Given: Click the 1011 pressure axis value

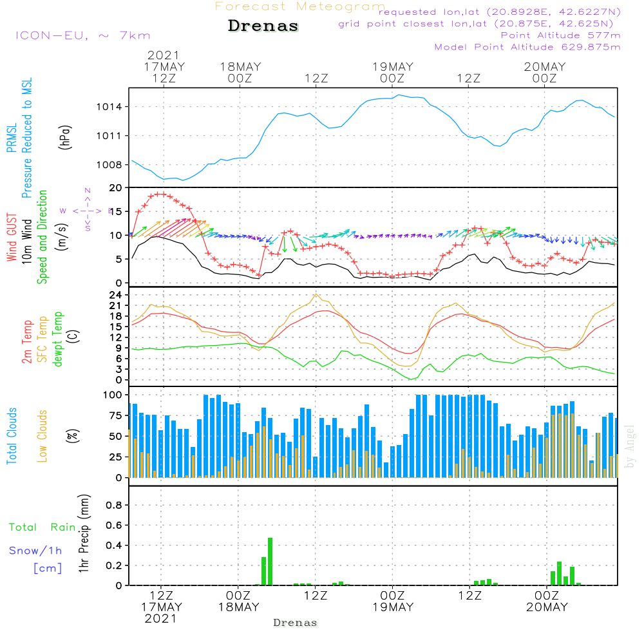Looking at the screenshot, I should [109, 136].
